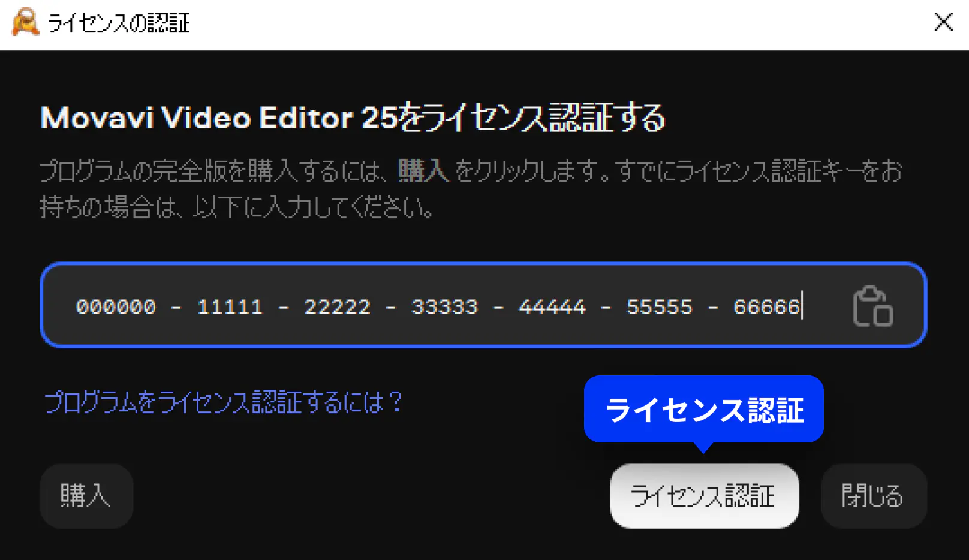Place cursor in the 33333 key segment
The height and width of the screenshot is (560, 969).
445,307
